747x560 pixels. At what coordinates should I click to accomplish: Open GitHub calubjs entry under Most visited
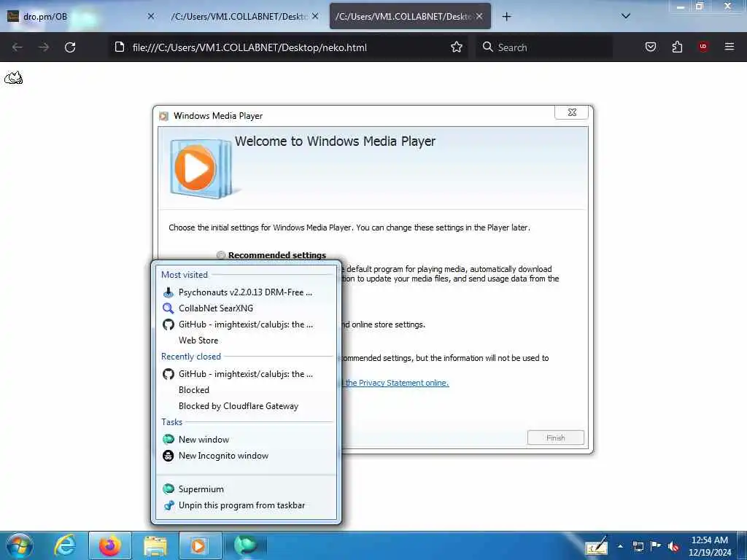247,324
